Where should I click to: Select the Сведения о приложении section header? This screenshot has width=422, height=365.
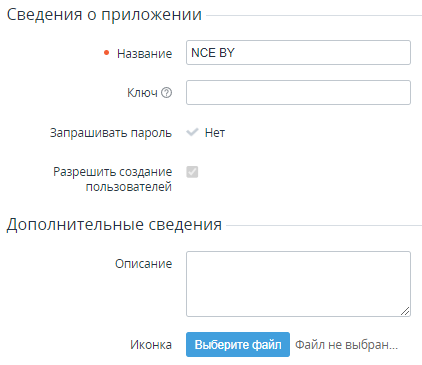pos(104,15)
